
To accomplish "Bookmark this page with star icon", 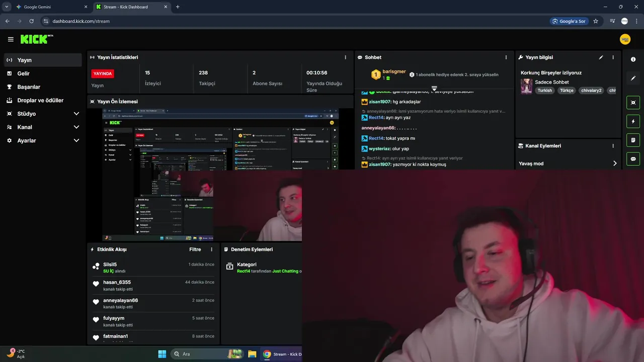I will 596,21.
